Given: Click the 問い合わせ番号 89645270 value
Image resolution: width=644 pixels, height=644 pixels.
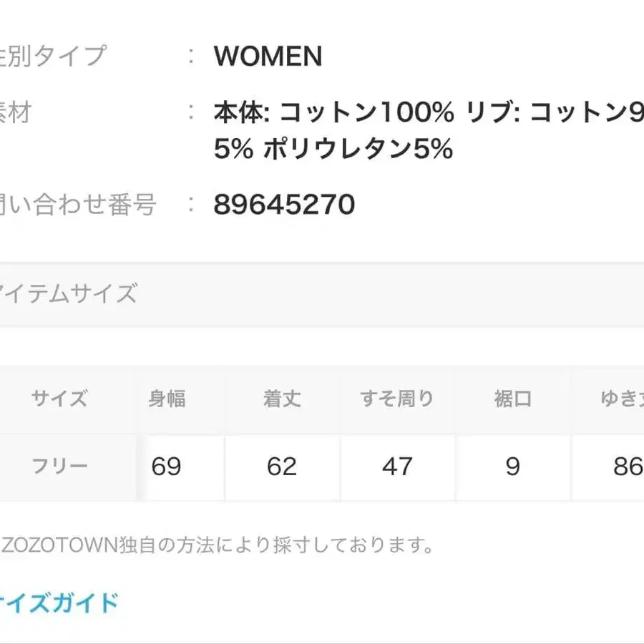Looking at the screenshot, I should tap(283, 205).
